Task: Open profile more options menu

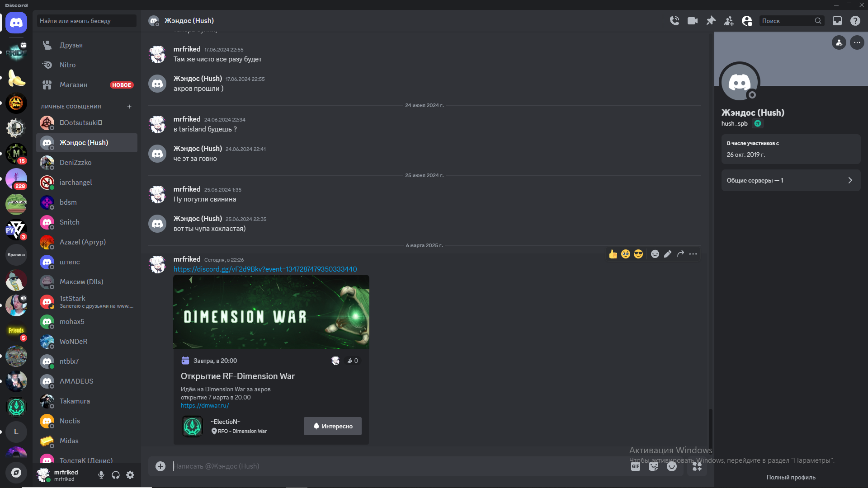Action: [857, 42]
